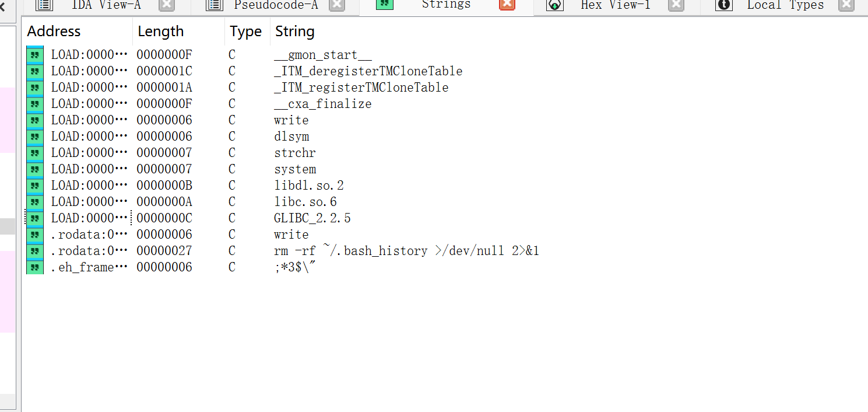Click the string icon beside GLIBC_2.2.5
The height and width of the screenshot is (412, 868).
pos(34,218)
